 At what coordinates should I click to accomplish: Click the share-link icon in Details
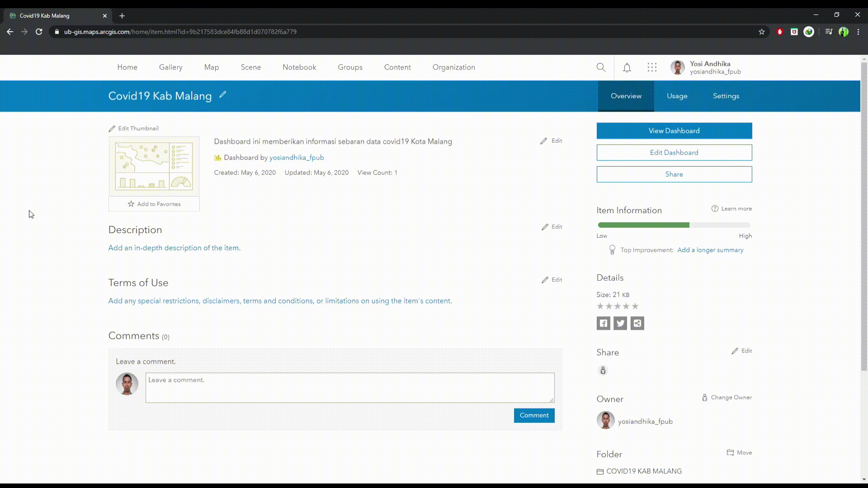(x=637, y=323)
